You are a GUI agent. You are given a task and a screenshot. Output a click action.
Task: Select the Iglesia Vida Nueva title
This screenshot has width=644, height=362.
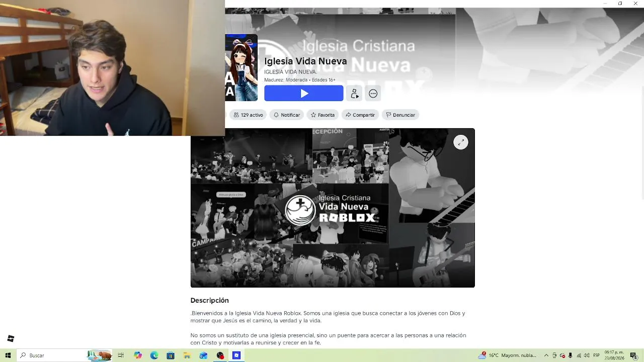click(305, 61)
